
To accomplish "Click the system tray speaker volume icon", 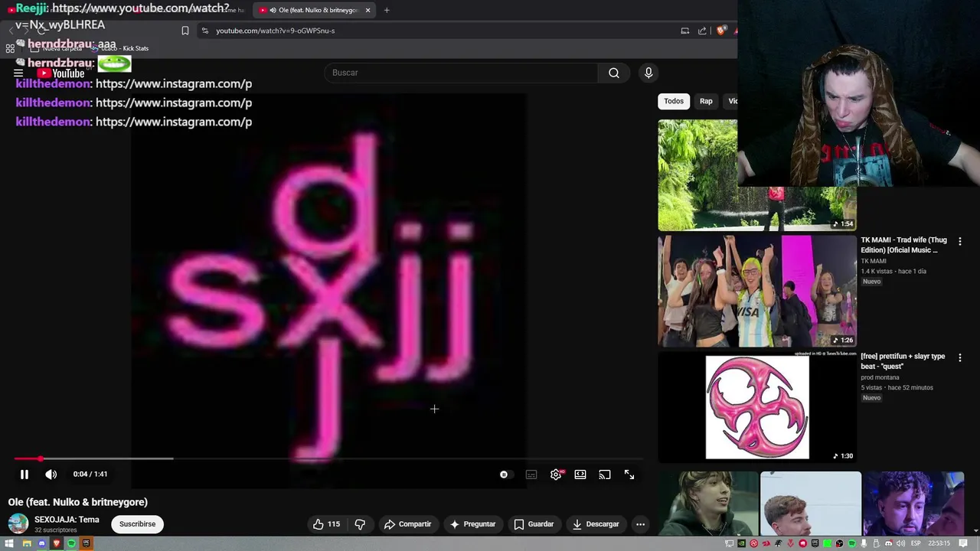I will (900, 543).
